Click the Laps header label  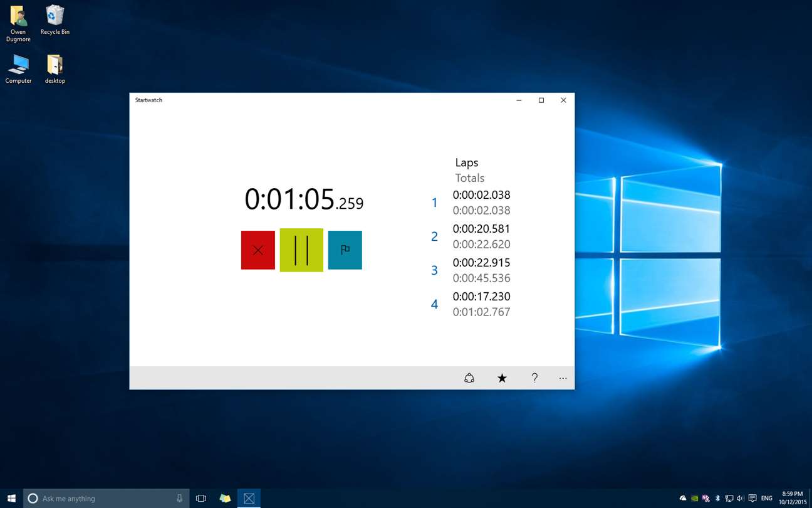click(x=467, y=162)
